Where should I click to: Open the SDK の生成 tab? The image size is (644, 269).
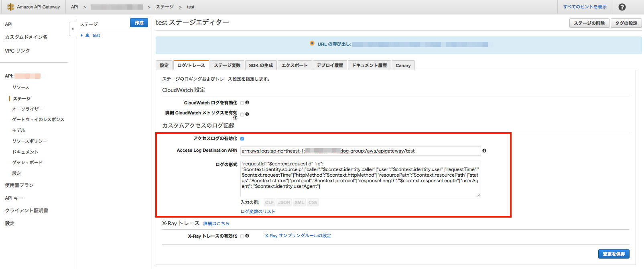pos(261,65)
